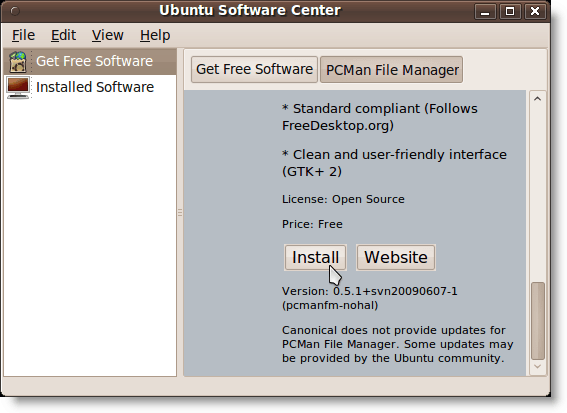Click the vertical scrollbar thumb
567x413 pixels.
(x=538, y=321)
